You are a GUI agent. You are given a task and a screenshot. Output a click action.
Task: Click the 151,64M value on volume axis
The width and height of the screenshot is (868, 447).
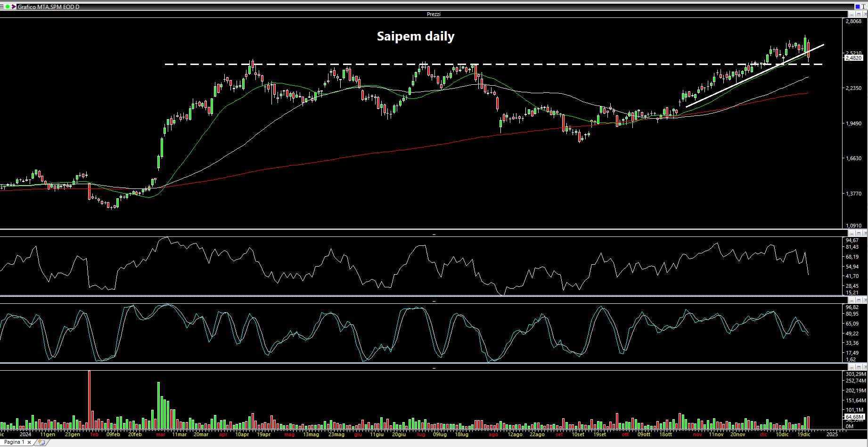tap(856, 400)
